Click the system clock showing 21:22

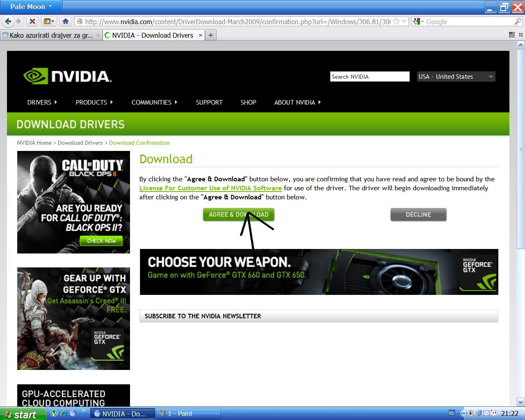[x=510, y=414]
